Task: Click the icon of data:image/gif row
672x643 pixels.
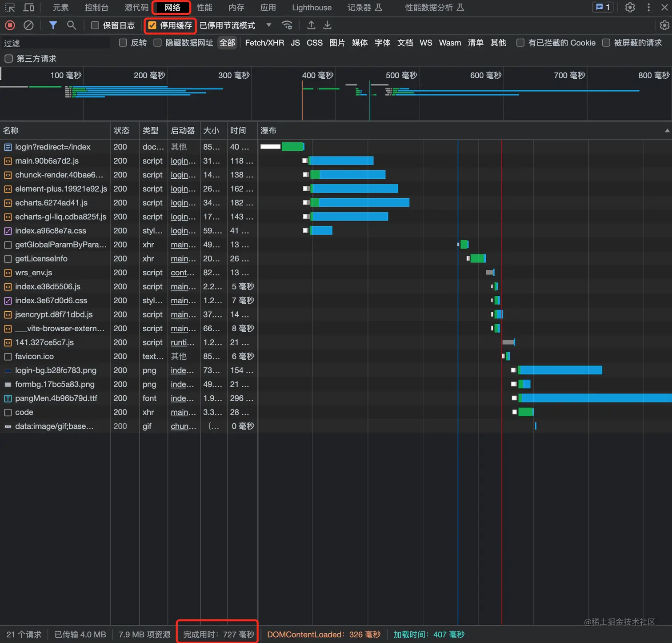Action: 8,426
